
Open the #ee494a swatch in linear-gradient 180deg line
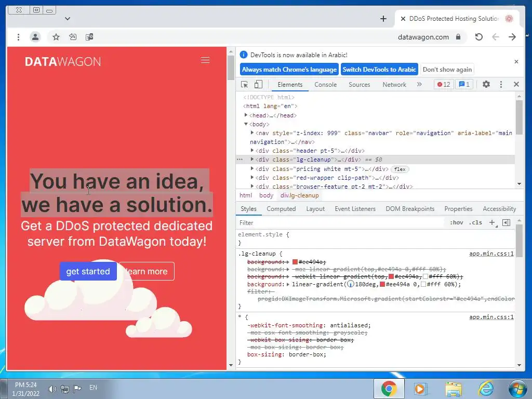point(382,284)
